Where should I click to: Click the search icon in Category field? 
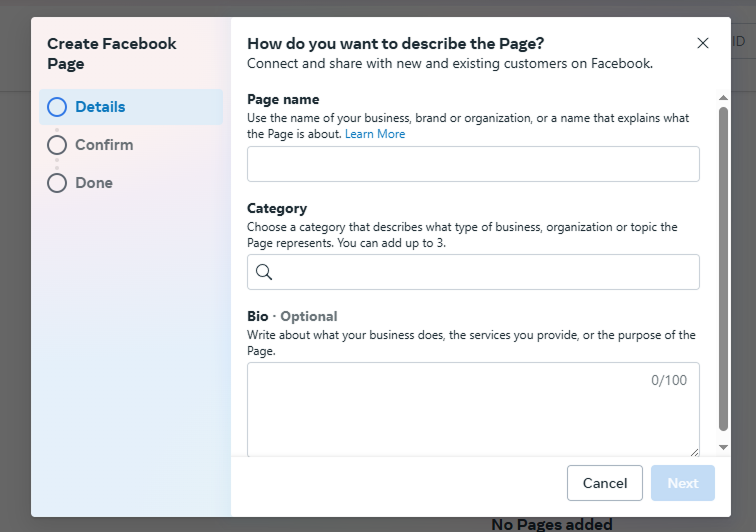point(264,272)
